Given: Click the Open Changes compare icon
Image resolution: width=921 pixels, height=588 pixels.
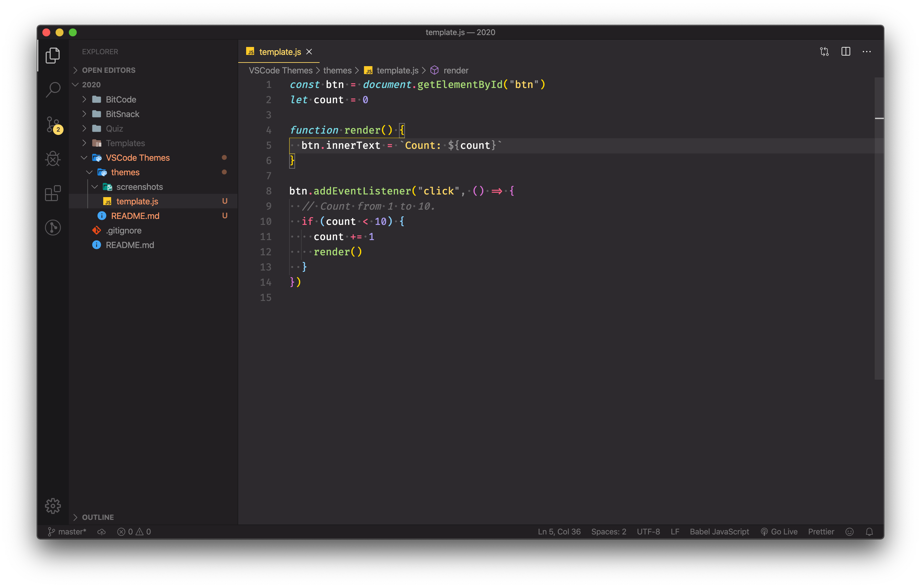Looking at the screenshot, I should coord(824,52).
